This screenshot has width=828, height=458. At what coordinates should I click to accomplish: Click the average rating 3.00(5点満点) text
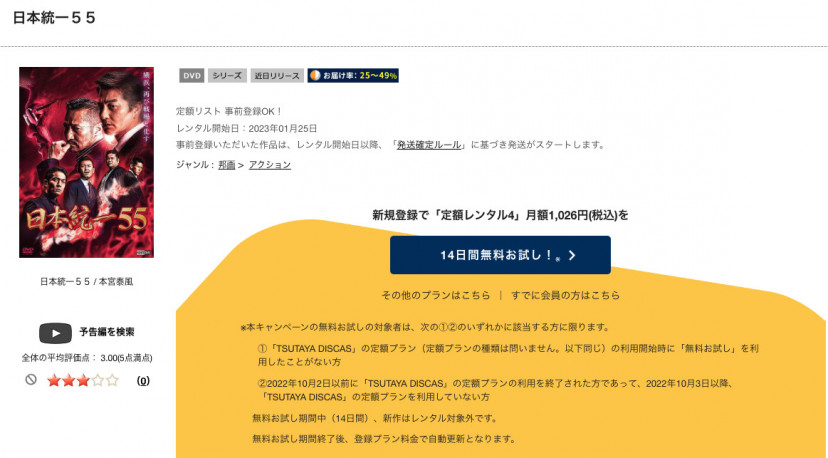click(x=126, y=358)
